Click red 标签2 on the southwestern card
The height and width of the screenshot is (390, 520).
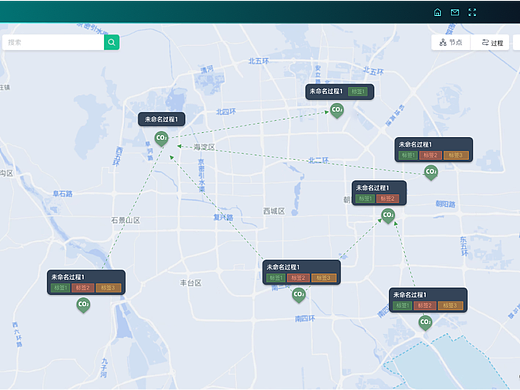click(x=83, y=288)
